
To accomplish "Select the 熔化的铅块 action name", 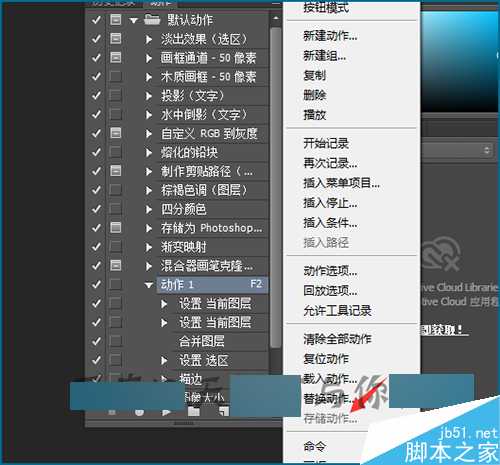I will (x=189, y=152).
